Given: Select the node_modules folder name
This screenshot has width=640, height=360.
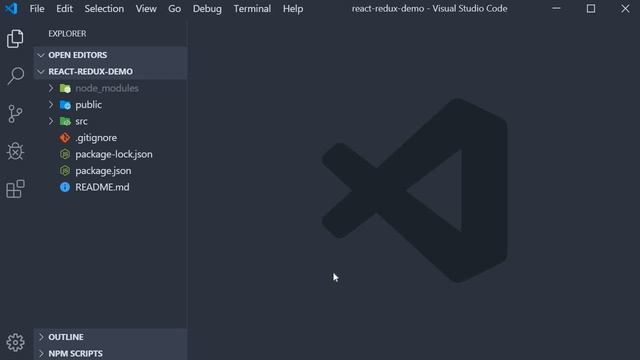Looking at the screenshot, I should tap(107, 88).
